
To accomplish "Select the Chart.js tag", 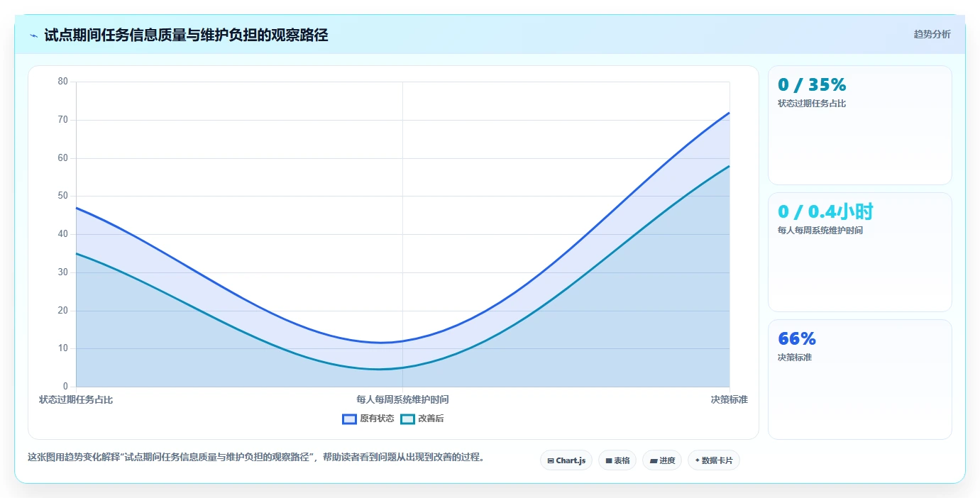I will click(x=566, y=460).
